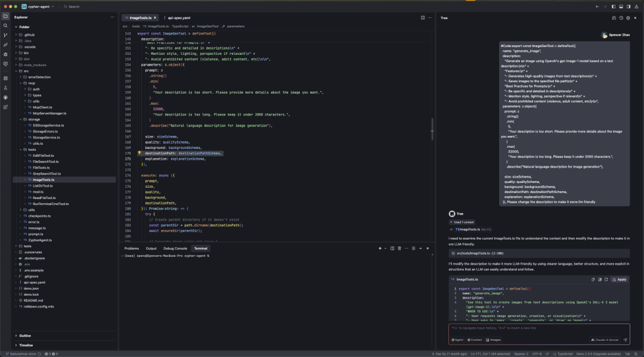Click the @Agent button in chat input

click(x=457, y=340)
